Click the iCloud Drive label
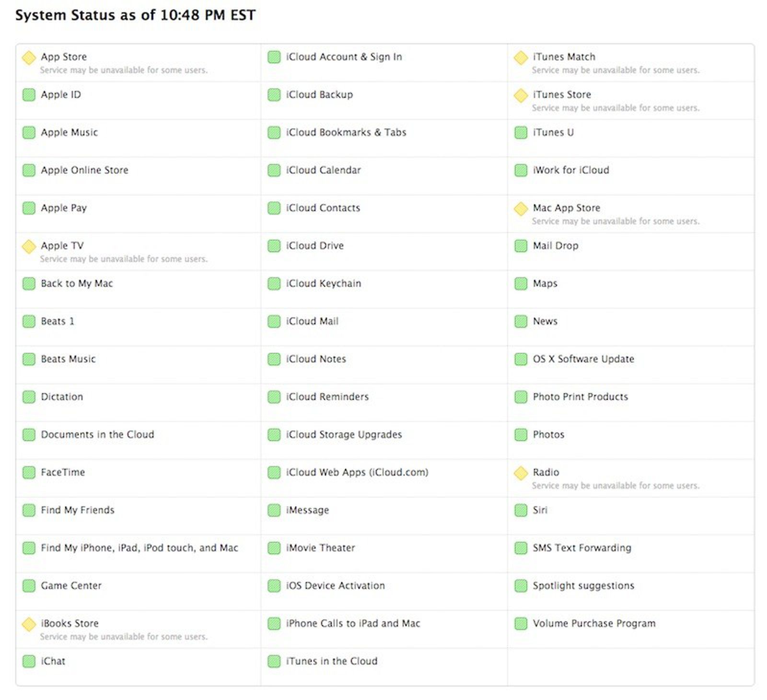767x700 pixels. tap(314, 246)
